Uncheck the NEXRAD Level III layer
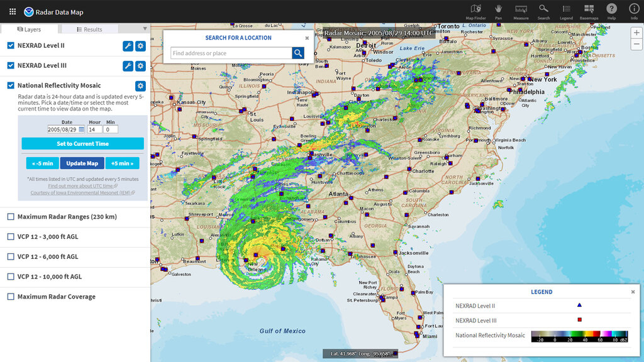 [9, 65]
